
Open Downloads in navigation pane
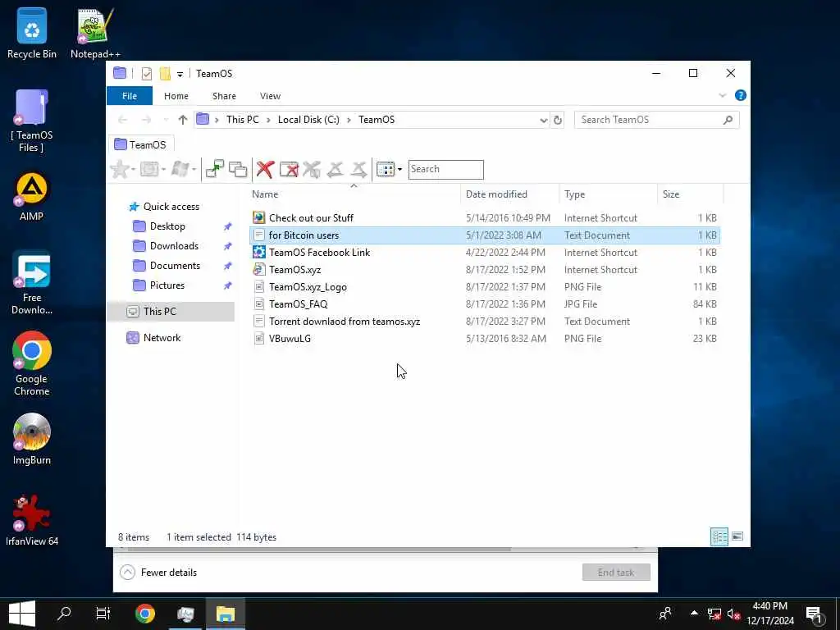174,246
